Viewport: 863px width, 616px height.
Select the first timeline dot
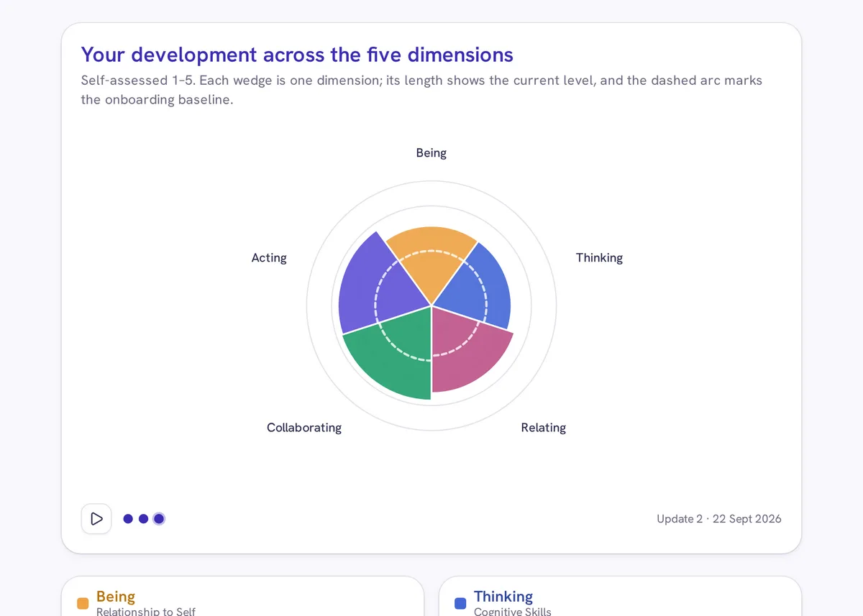click(128, 519)
